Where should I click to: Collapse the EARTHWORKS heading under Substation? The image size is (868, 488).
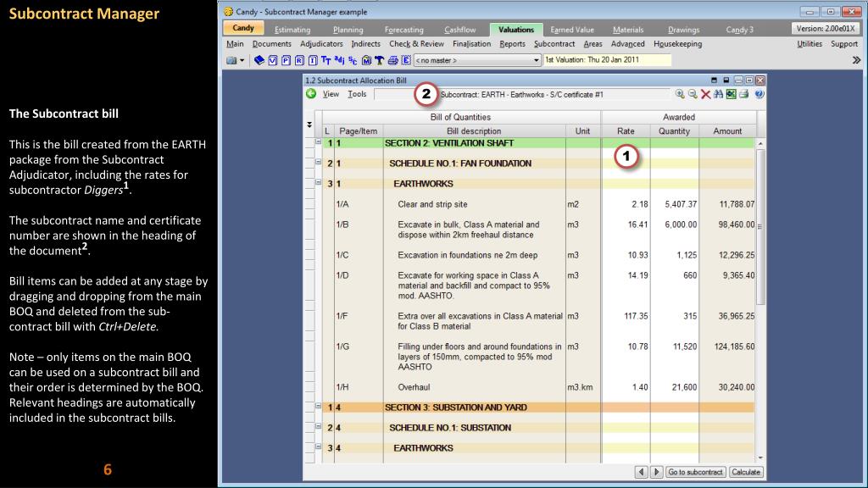click(319, 446)
